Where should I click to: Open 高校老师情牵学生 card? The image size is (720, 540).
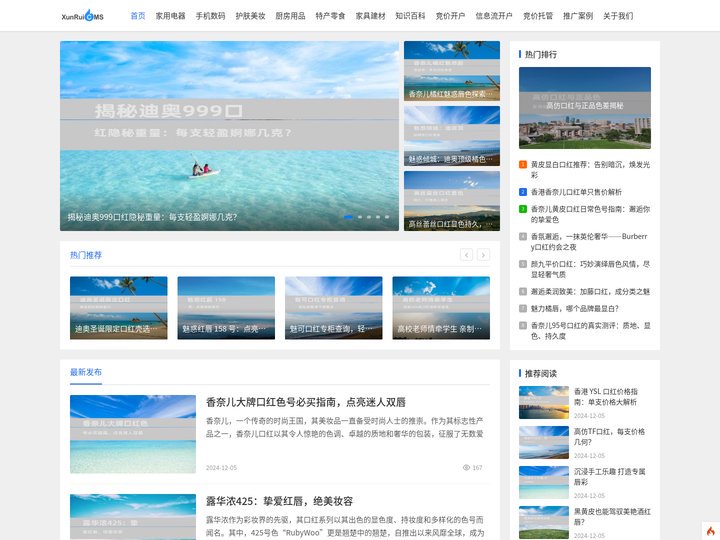coord(441,308)
